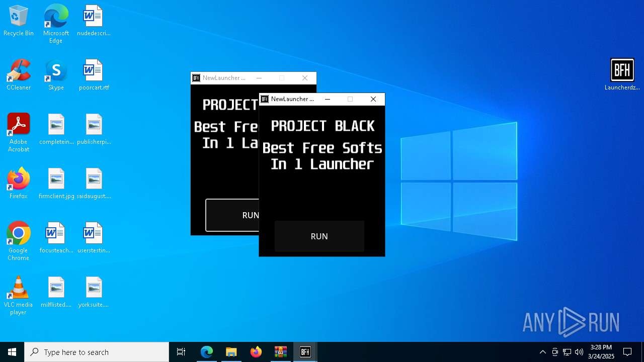The image size is (644, 362).
Task: Click the taskbar search box
Action: point(97,352)
